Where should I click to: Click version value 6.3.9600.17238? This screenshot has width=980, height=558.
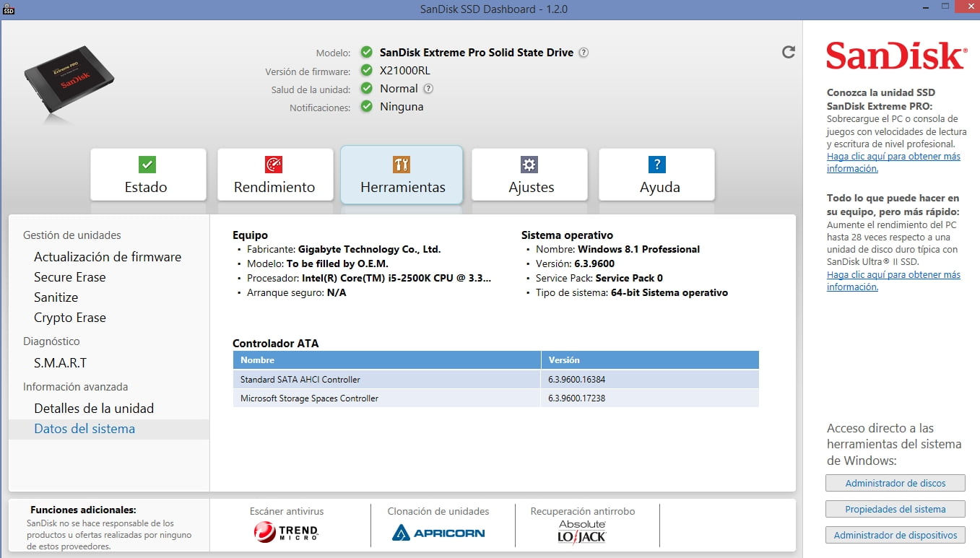(577, 398)
